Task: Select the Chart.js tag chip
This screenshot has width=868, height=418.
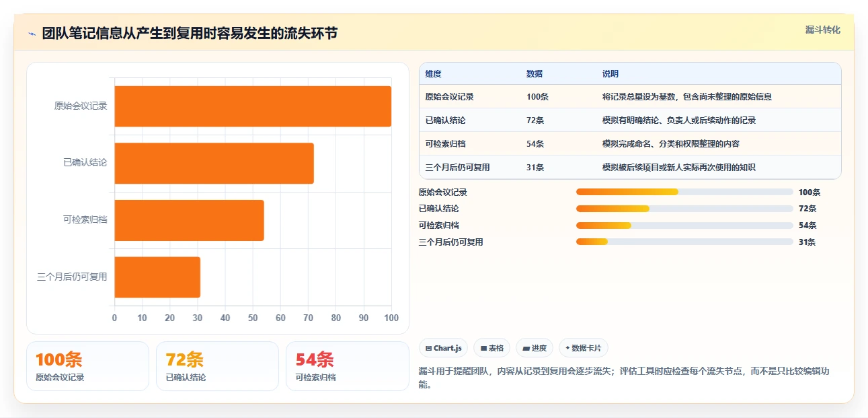Action: pyautogui.click(x=444, y=348)
